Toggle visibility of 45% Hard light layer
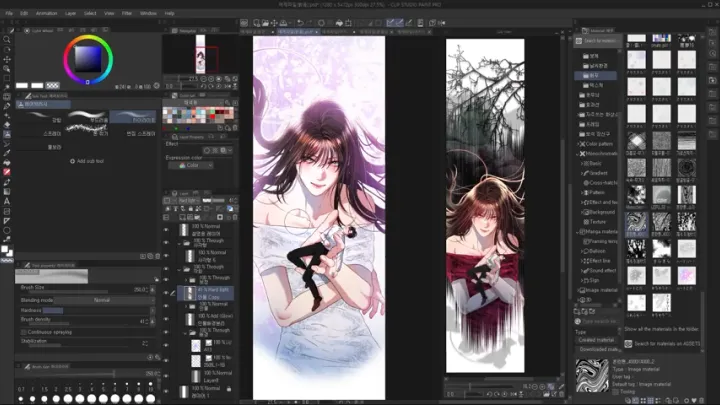 click(166, 293)
